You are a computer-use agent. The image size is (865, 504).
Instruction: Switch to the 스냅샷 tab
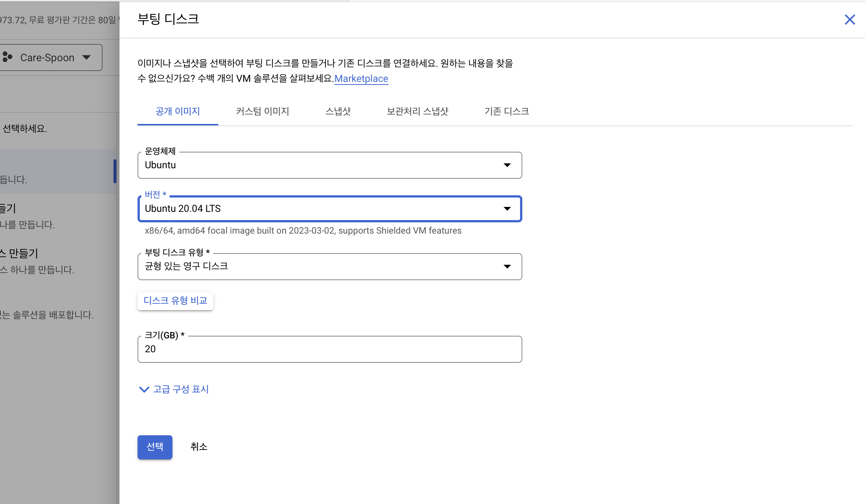point(338,112)
